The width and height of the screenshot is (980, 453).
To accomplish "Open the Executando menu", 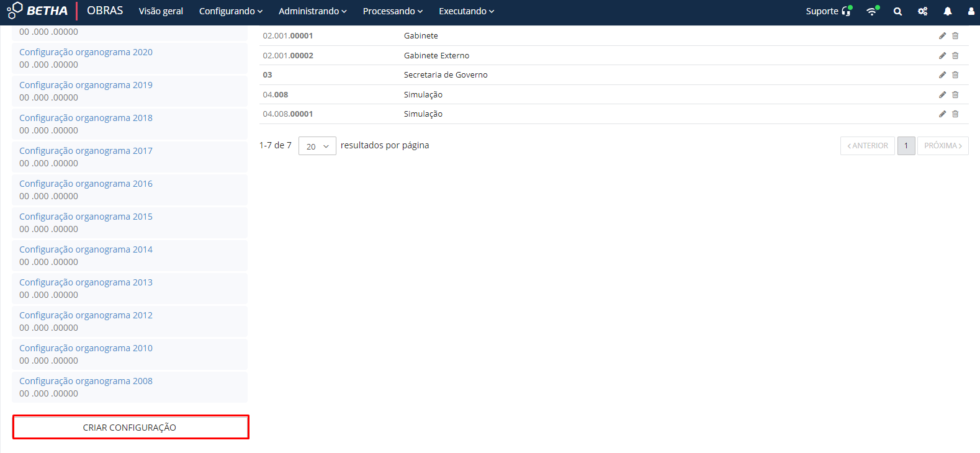I will coord(467,11).
